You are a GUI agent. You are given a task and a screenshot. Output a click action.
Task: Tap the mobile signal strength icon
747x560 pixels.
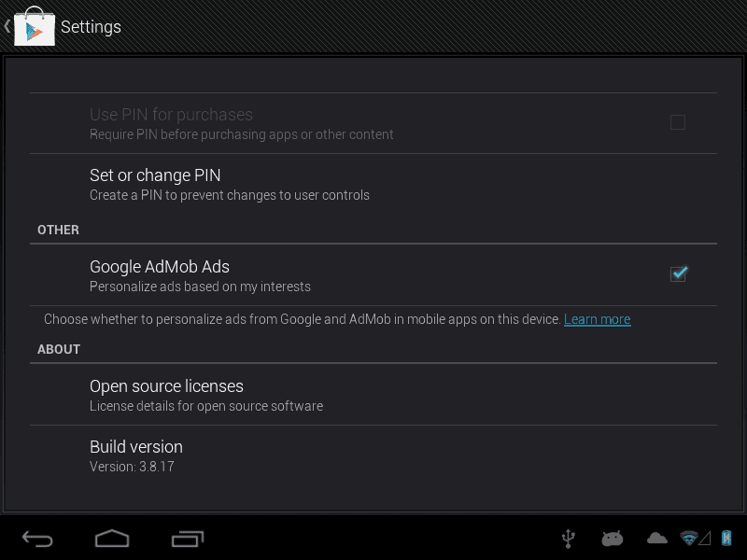pos(705,539)
